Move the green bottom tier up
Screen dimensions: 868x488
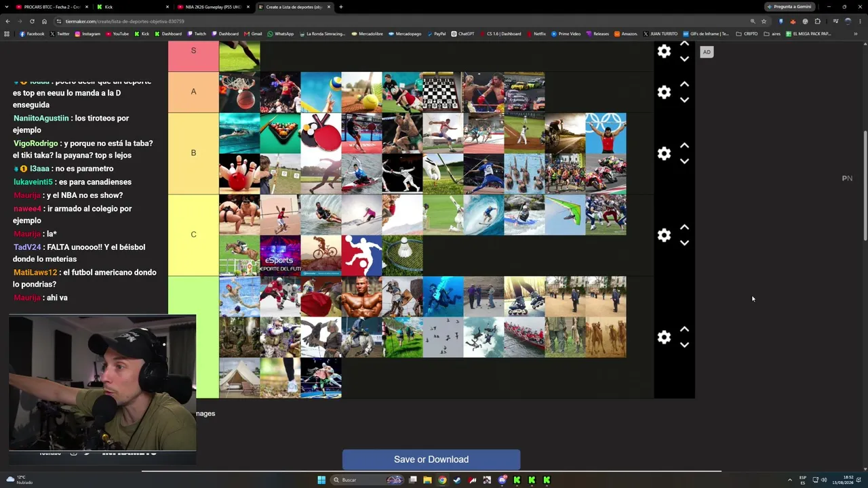(x=684, y=329)
